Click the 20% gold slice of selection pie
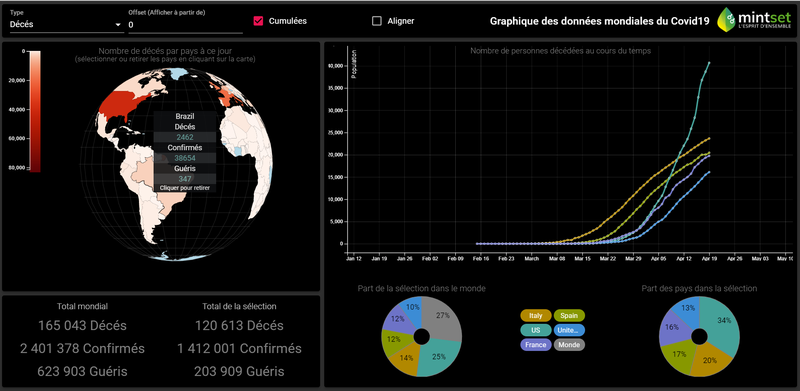The image size is (800, 391). pos(709,361)
